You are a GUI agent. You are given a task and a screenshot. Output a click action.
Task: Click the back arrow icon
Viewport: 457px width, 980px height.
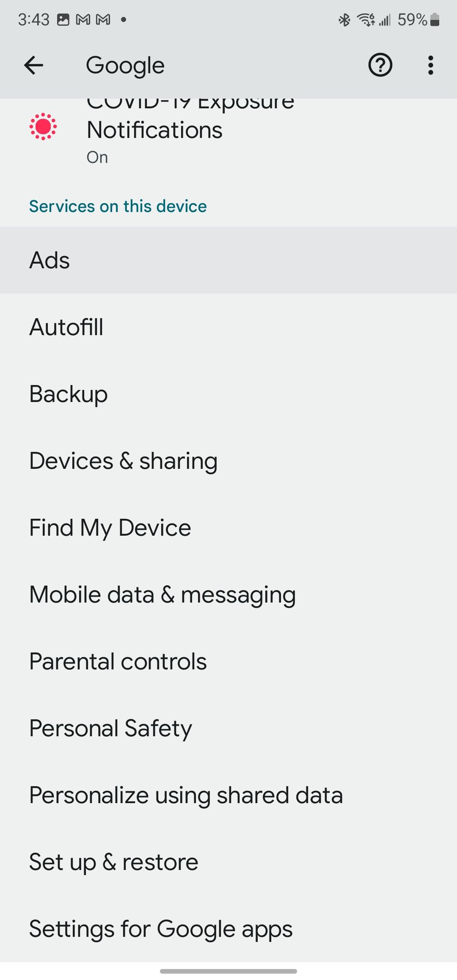pos(34,65)
